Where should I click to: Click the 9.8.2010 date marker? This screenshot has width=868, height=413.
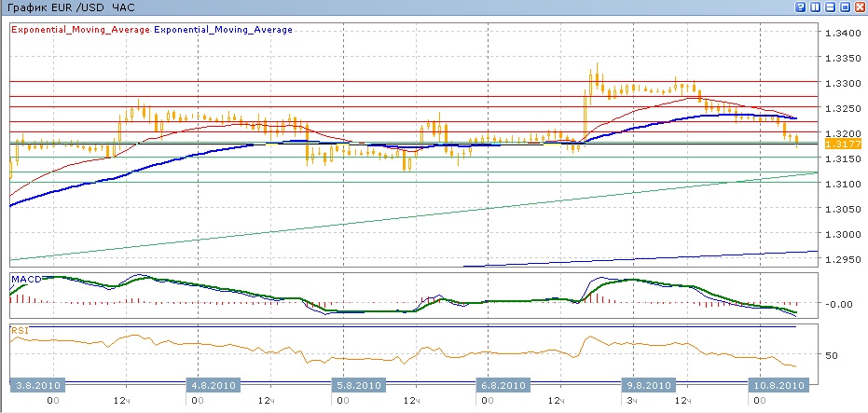click(x=649, y=385)
